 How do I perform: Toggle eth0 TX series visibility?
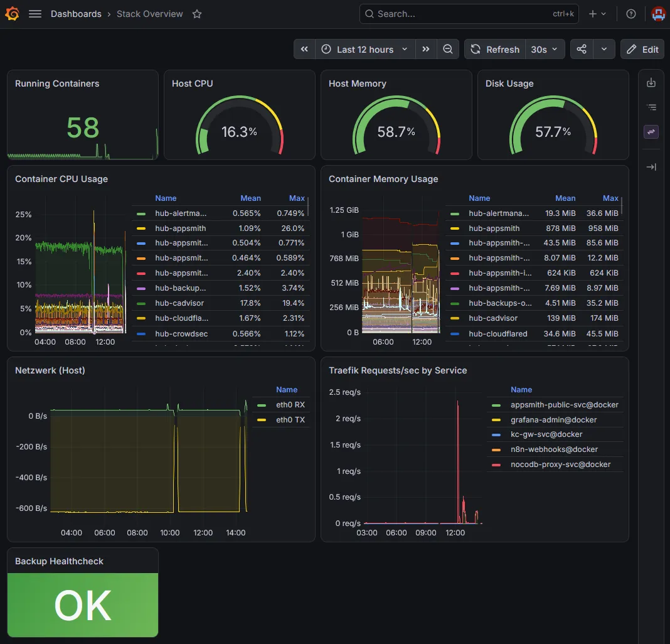[290, 419]
